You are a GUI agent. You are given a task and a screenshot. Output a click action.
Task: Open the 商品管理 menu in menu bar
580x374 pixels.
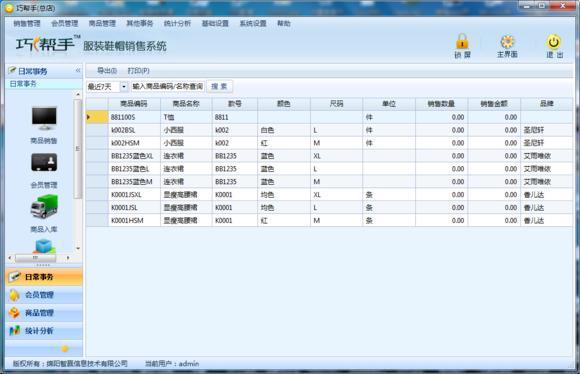tap(102, 23)
